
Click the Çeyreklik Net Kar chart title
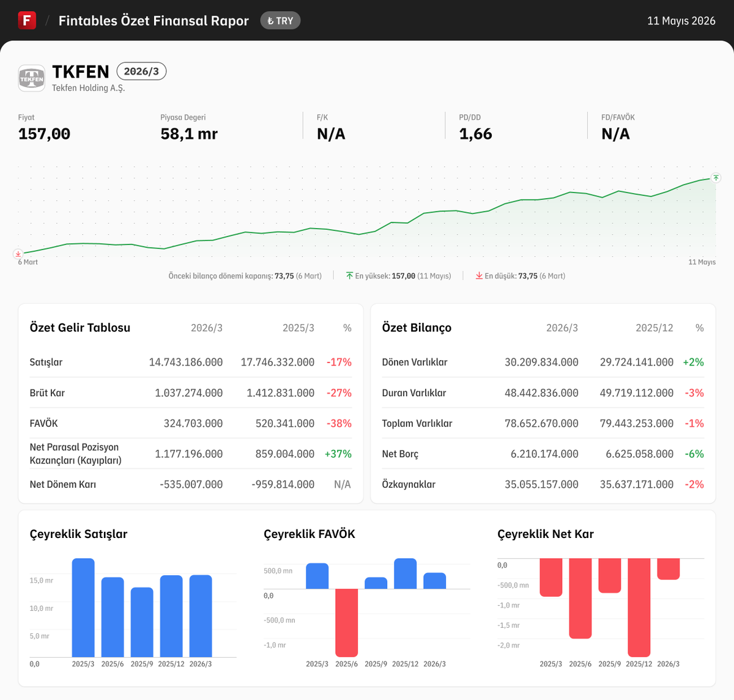point(546,534)
